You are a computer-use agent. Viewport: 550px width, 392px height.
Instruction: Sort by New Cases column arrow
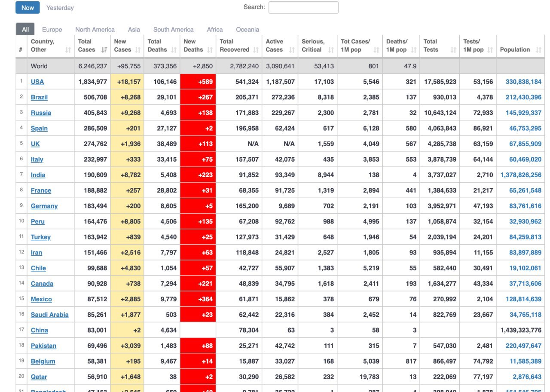tap(138, 50)
